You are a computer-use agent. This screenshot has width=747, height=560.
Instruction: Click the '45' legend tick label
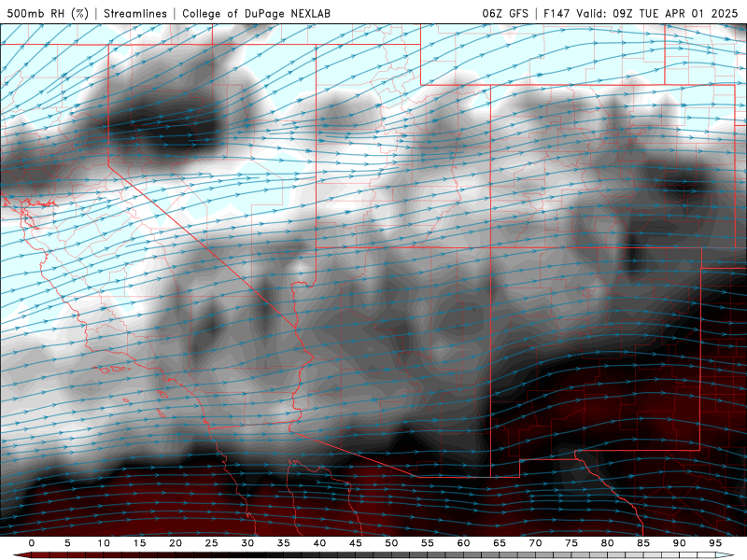tap(356, 543)
